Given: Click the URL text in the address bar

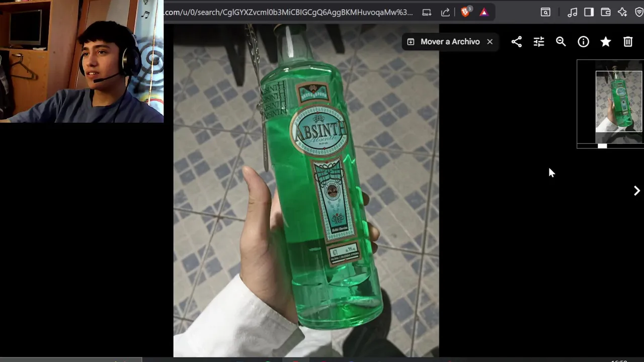Looking at the screenshot, I should tap(289, 12).
